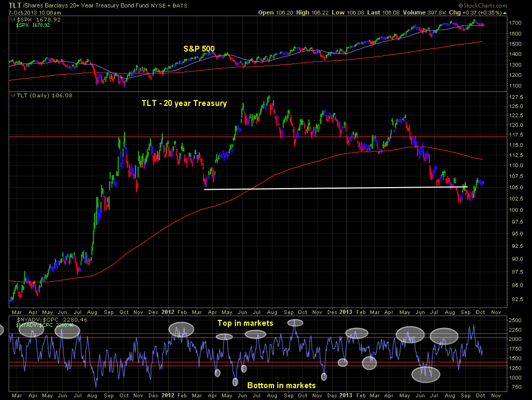Click the white $NYADV:$CPC 2280.46 legend
532x400 pixels.
click(x=52, y=319)
